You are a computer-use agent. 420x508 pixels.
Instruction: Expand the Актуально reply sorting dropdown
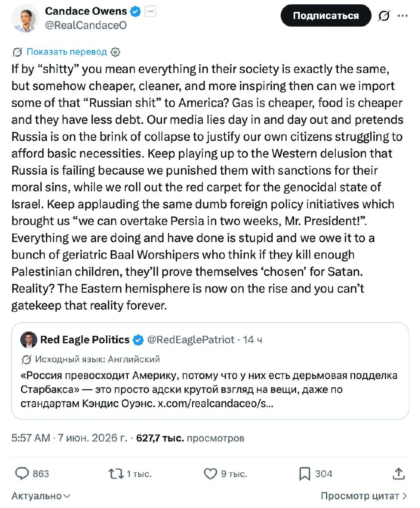[x=41, y=496]
